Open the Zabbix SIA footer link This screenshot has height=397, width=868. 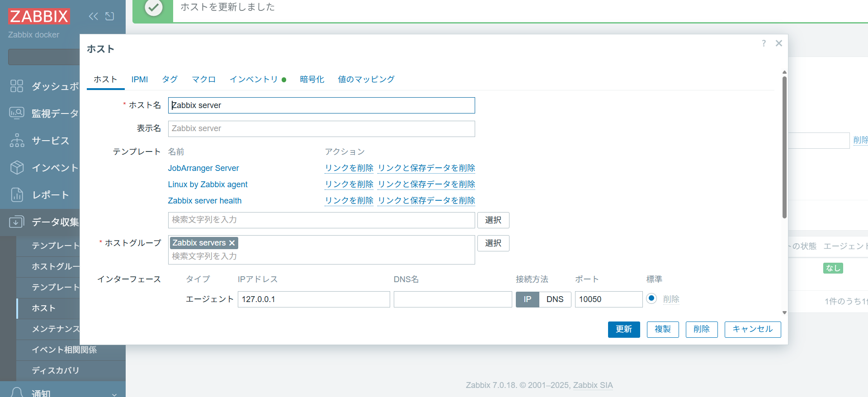[593, 385]
